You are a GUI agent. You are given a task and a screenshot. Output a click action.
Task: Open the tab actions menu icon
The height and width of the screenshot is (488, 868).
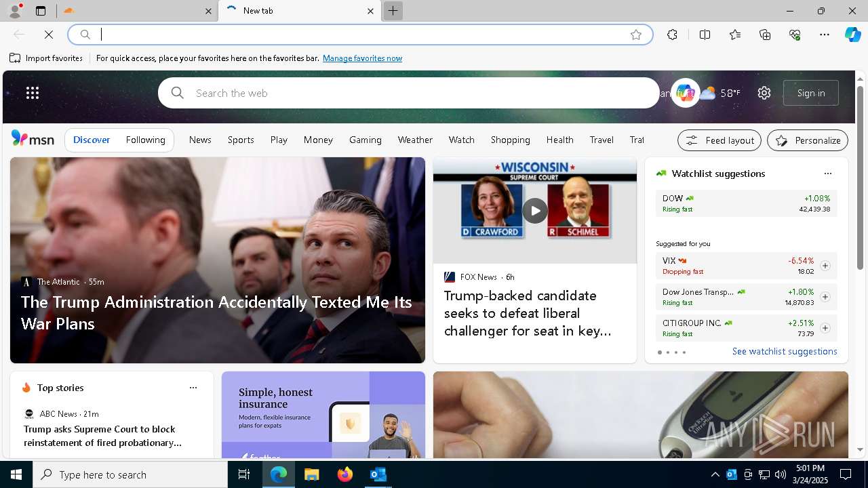point(41,11)
